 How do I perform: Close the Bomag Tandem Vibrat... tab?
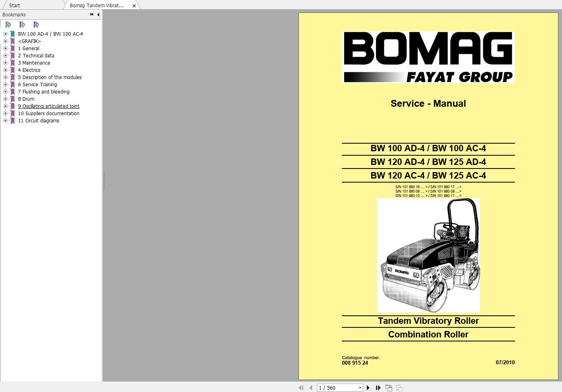tap(134, 6)
